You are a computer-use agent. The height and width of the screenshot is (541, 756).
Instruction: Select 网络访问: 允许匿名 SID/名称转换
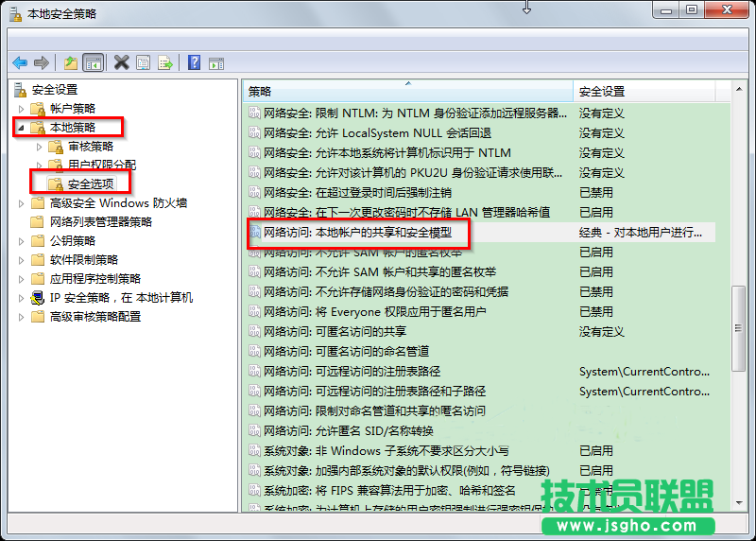348,431
